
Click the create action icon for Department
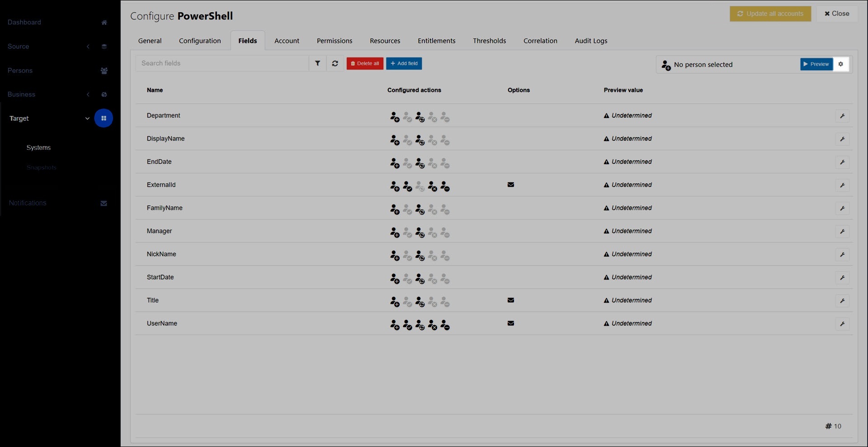pyautogui.click(x=395, y=117)
